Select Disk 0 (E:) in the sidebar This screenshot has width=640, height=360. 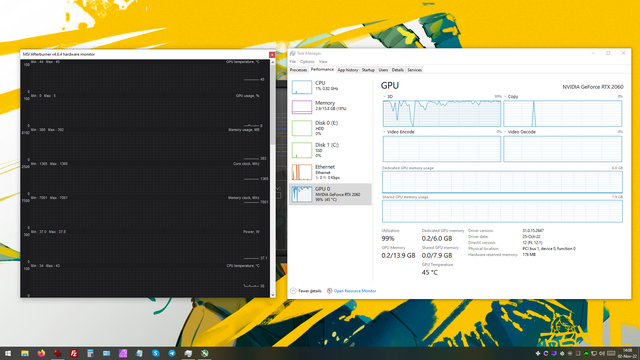pos(330,128)
